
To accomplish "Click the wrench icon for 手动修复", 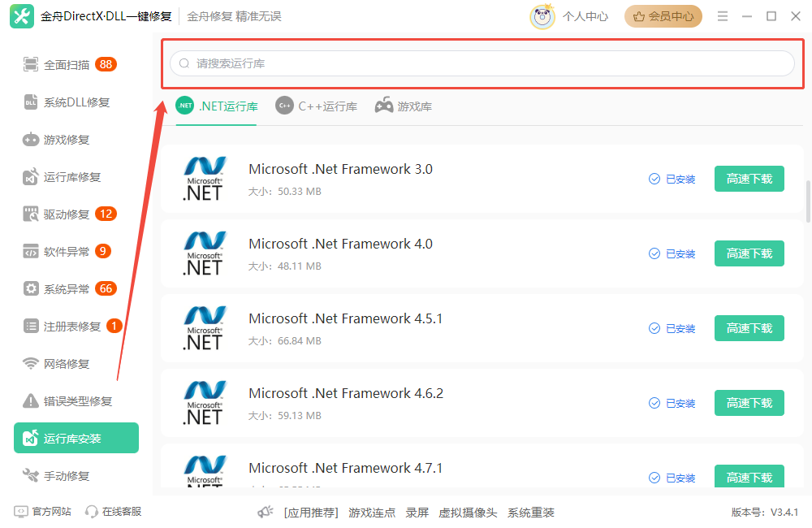I will [31, 475].
